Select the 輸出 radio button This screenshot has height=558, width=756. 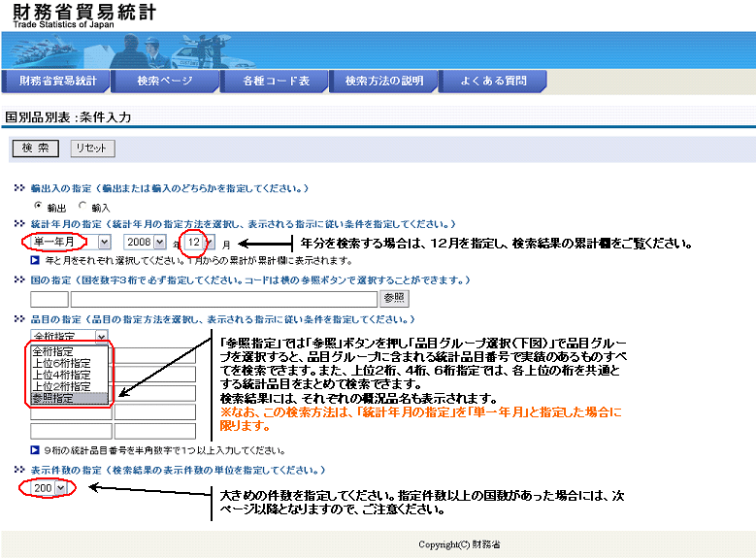[38, 206]
